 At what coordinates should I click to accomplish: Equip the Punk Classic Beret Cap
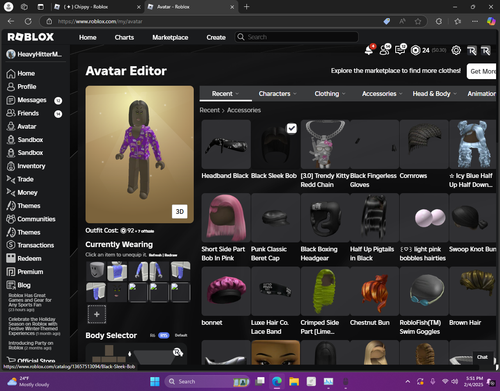click(x=276, y=218)
